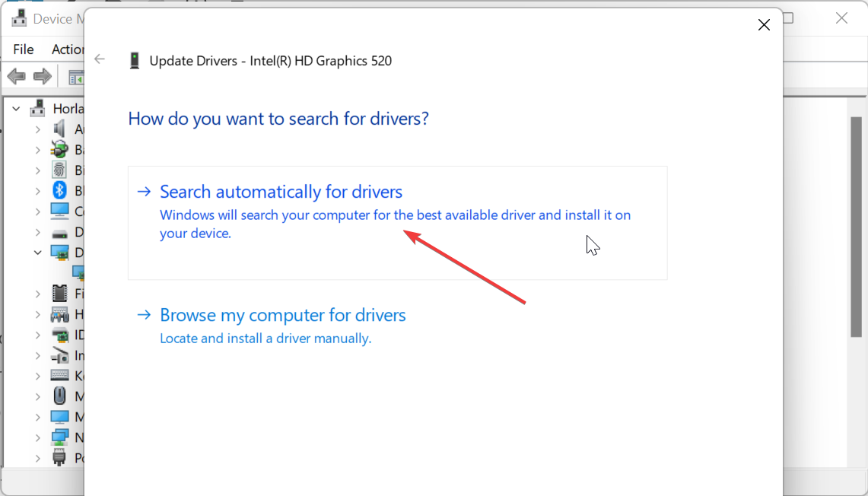Select the Audio speaker icon in device tree

click(x=59, y=129)
